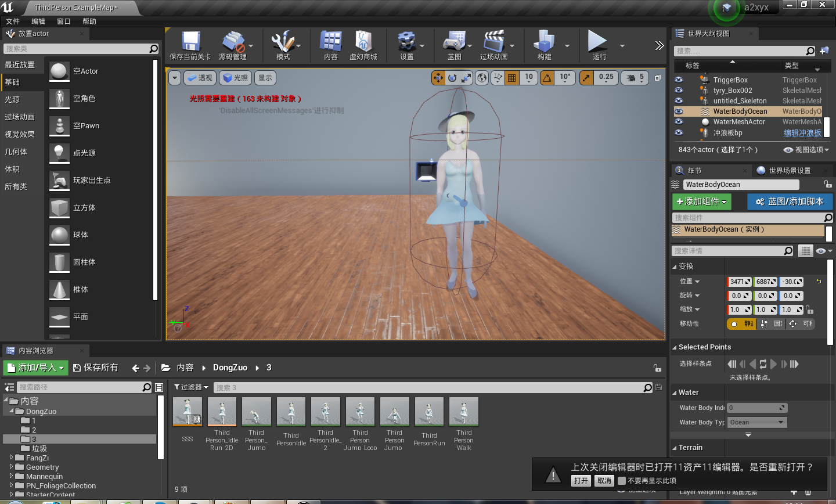The height and width of the screenshot is (504, 836).
Task: Select last spline point button
Action: (x=795, y=364)
